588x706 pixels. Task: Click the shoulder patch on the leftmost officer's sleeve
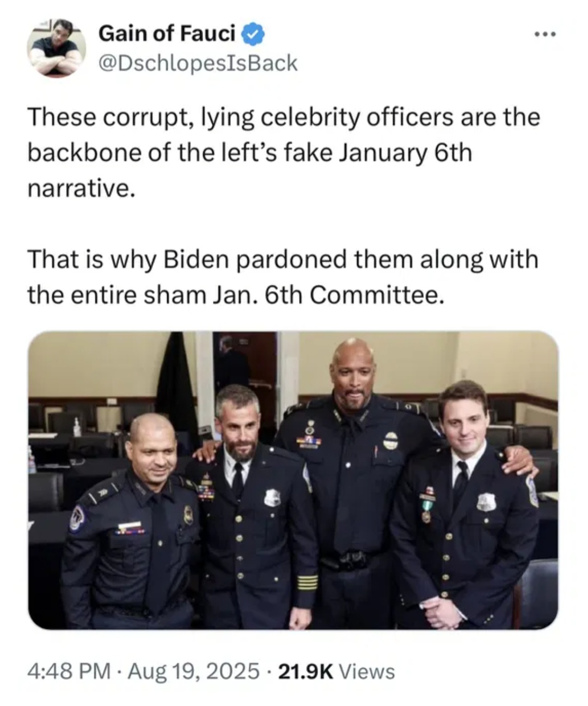(77, 518)
